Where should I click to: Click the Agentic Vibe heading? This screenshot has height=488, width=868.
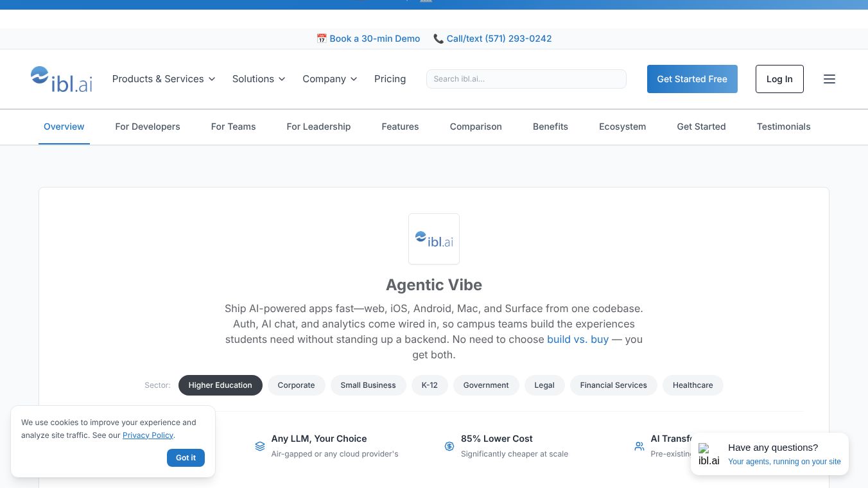pyautogui.click(x=434, y=285)
